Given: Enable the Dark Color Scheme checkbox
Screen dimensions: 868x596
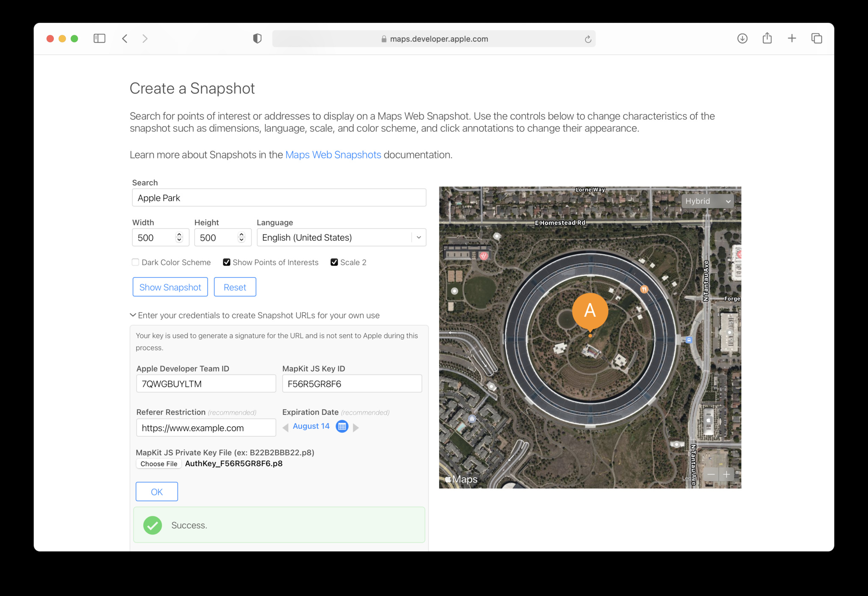Looking at the screenshot, I should 135,262.
